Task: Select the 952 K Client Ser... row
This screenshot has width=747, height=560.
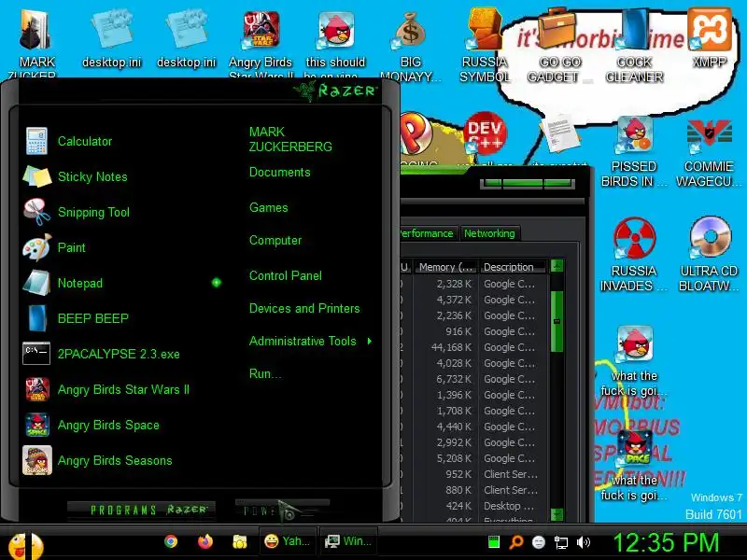Action: [473, 474]
